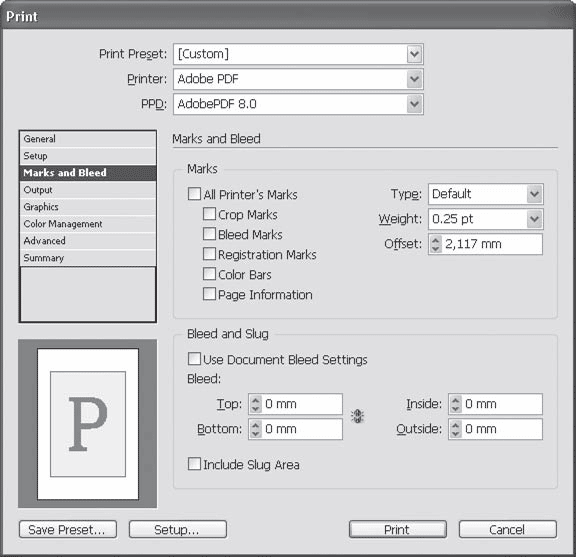Open the Print Preset dropdown

(298, 54)
